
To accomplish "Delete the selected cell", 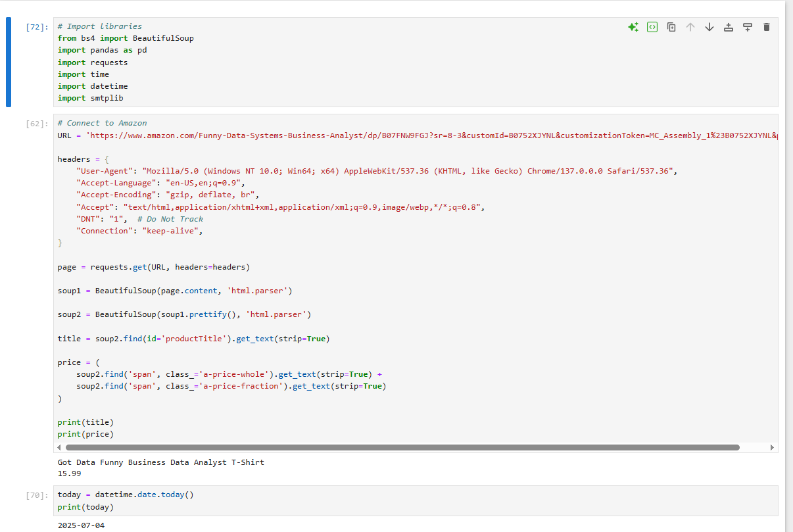I will tap(766, 27).
